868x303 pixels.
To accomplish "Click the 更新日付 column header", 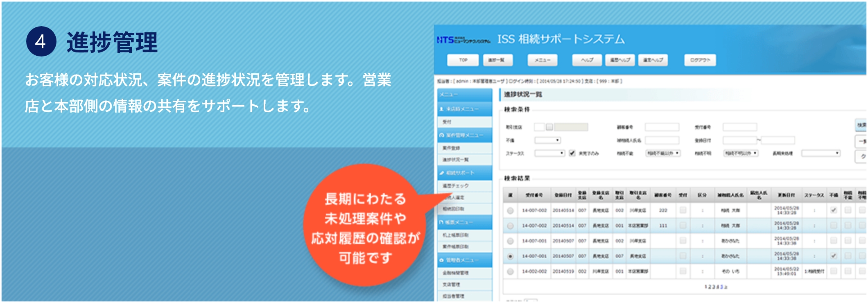I will (x=786, y=195).
